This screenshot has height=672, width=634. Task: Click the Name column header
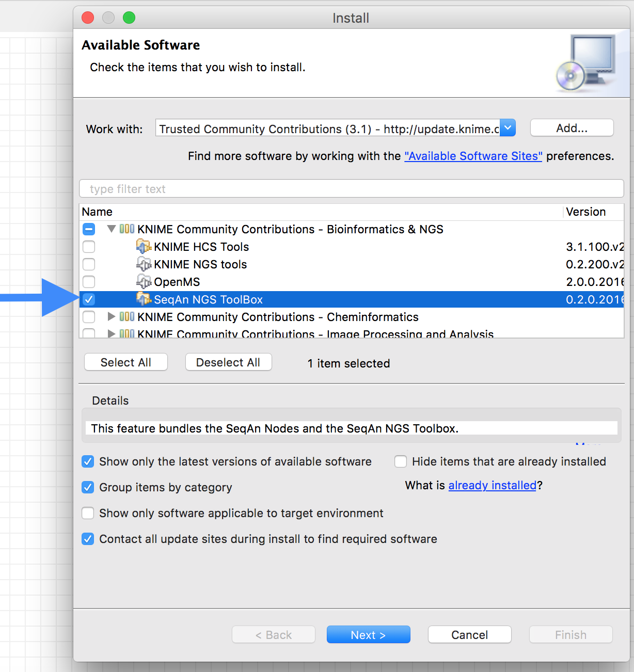click(x=98, y=212)
